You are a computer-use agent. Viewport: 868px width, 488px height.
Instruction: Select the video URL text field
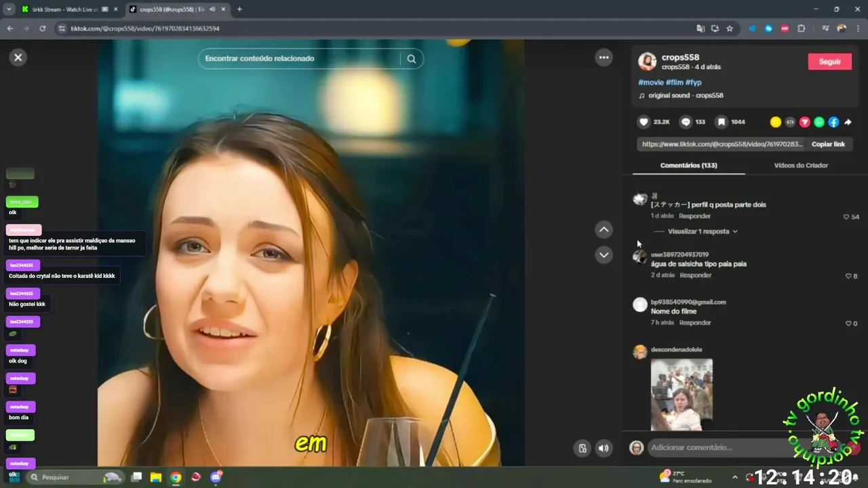pos(722,144)
